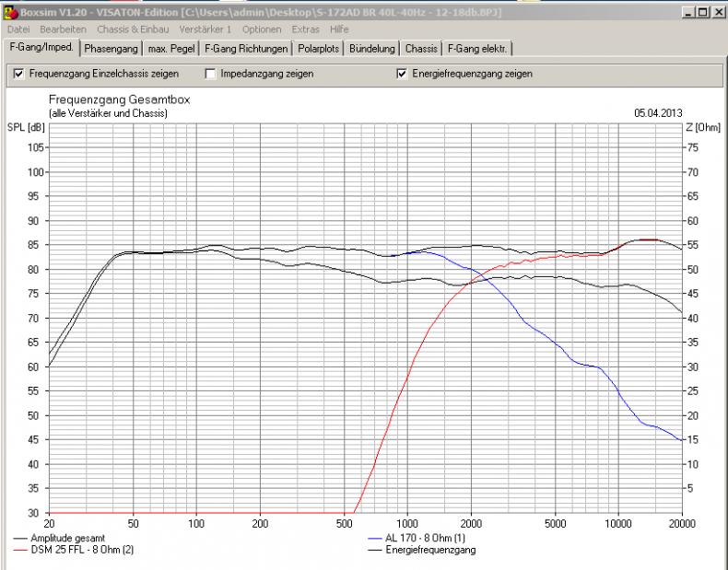Open the Hilfe menu
Viewport: 728px width, 570px height.
[x=339, y=29]
